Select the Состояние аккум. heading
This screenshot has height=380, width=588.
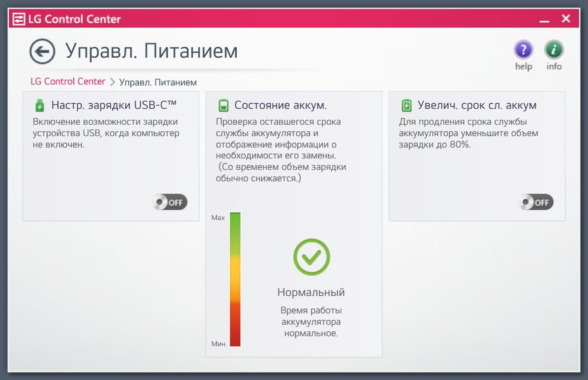pos(280,105)
